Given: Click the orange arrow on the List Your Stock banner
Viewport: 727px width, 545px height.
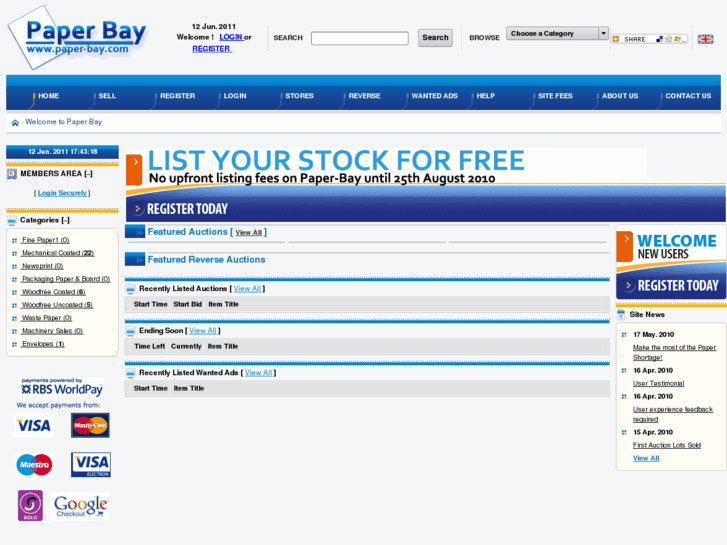Looking at the screenshot, I should [134, 170].
